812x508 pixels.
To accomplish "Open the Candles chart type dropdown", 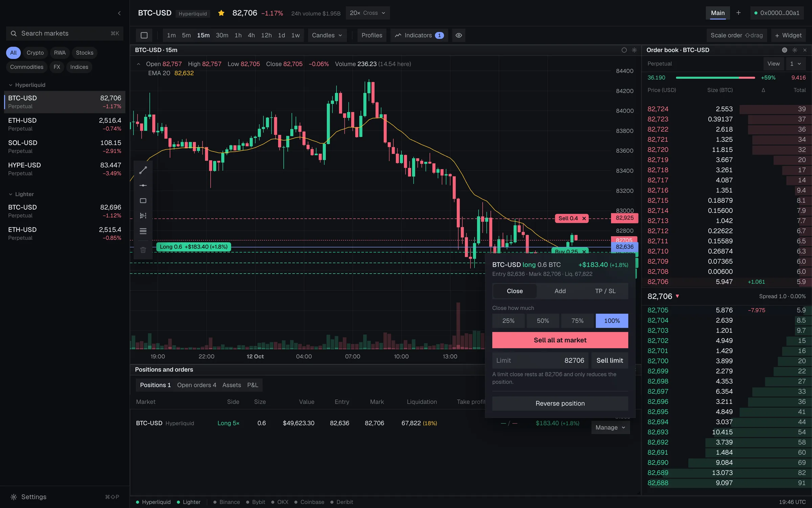I will [x=327, y=35].
